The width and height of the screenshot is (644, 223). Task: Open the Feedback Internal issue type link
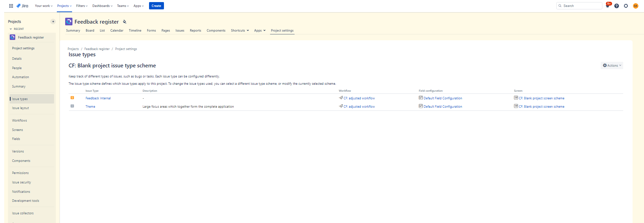click(x=98, y=98)
